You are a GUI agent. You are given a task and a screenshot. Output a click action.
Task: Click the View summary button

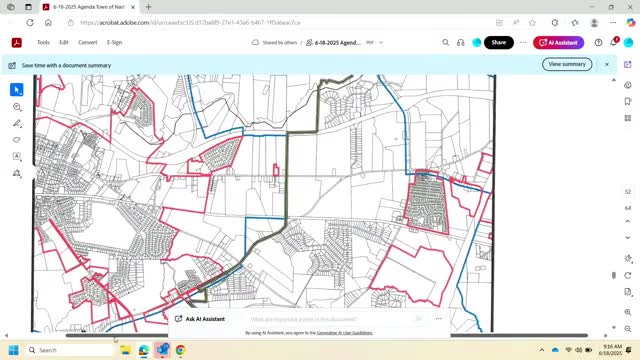(x=567, y=64)
